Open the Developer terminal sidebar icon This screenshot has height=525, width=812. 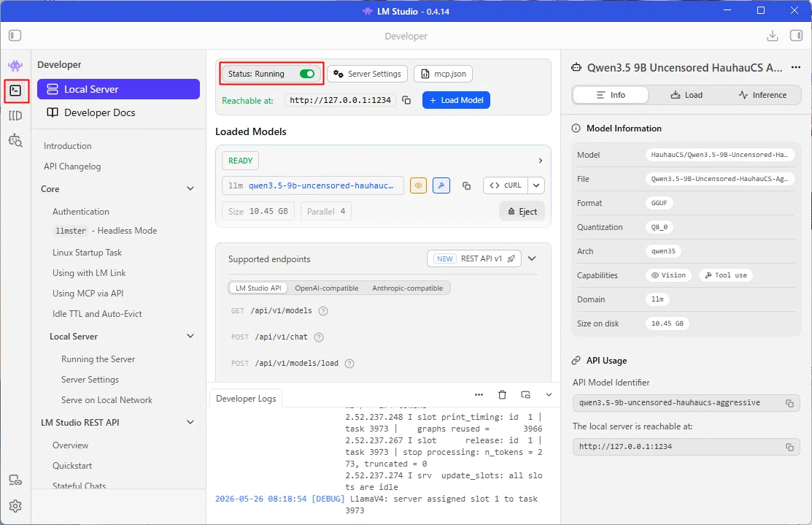pyautogui.click(x=15, y=91)
